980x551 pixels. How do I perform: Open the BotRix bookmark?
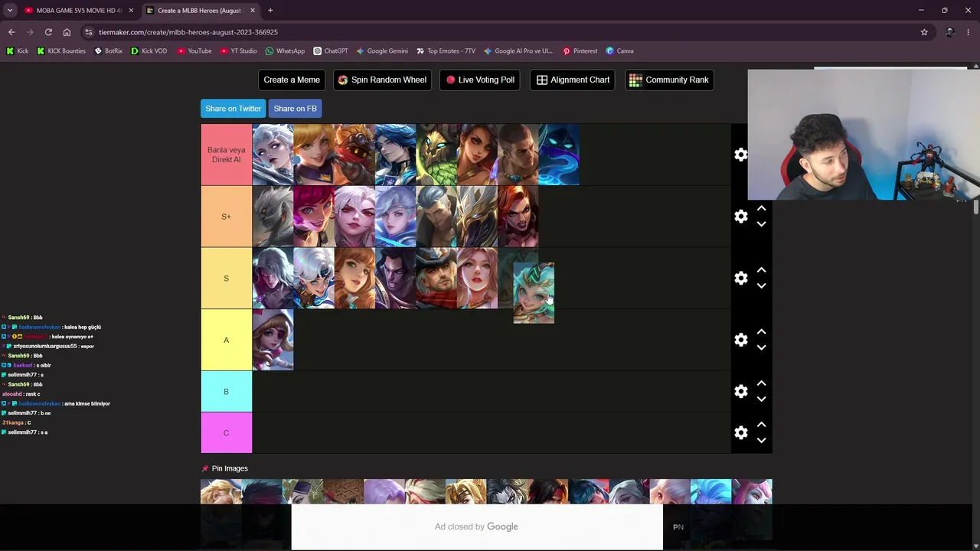click(x=108, y=51)
